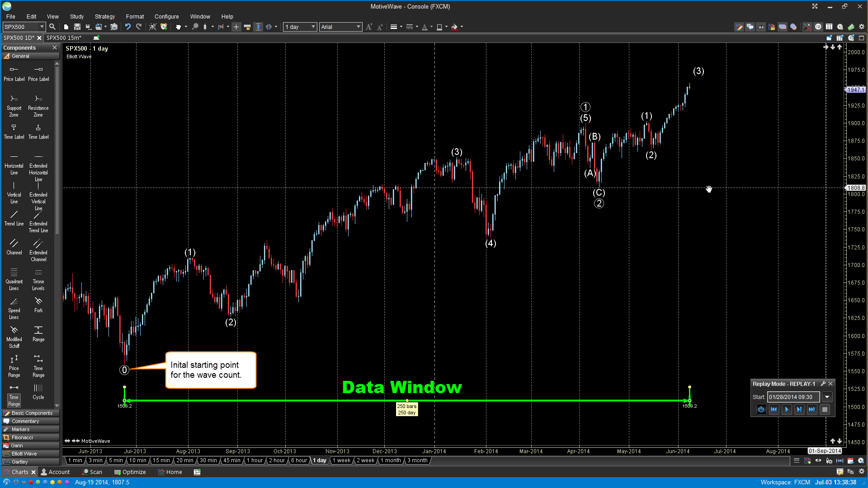Switch bar size to 1 hour

tap(255, 460)
